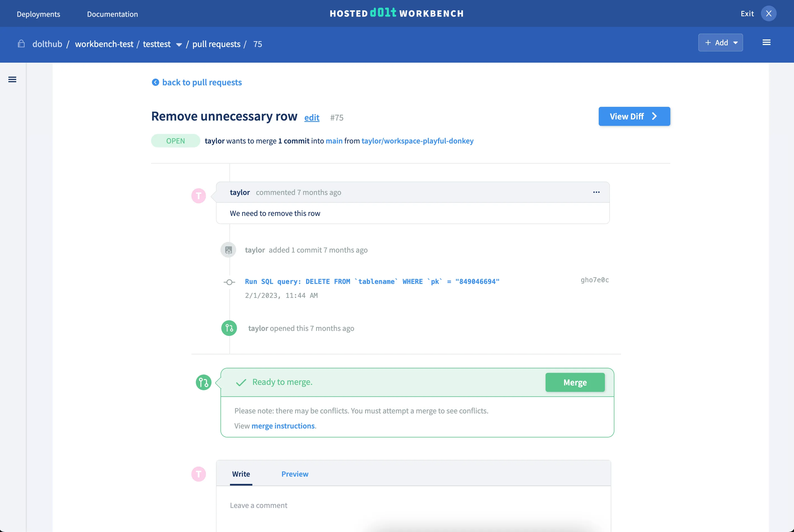This screenshot has height=532, width=794.
Task: Open the taylor/workspace-playful-donkey branch link
Action: pyautogui.click(x=417, y=141)
